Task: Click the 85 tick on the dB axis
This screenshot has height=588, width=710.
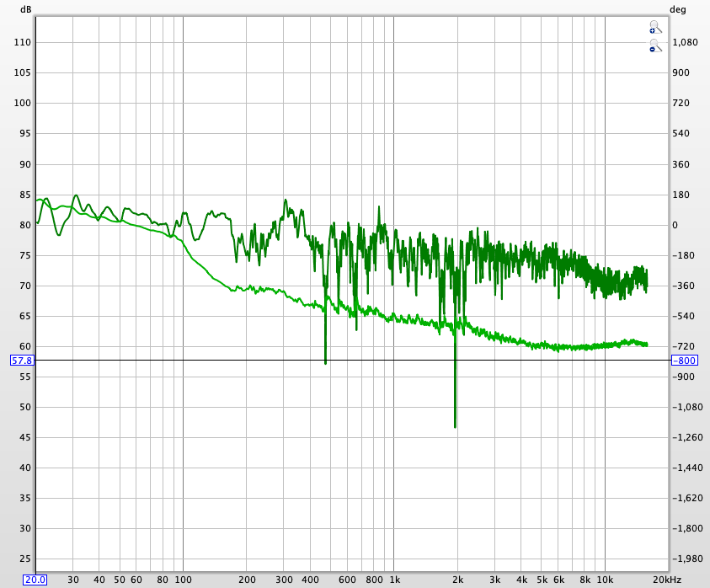Action: (25, 195)
